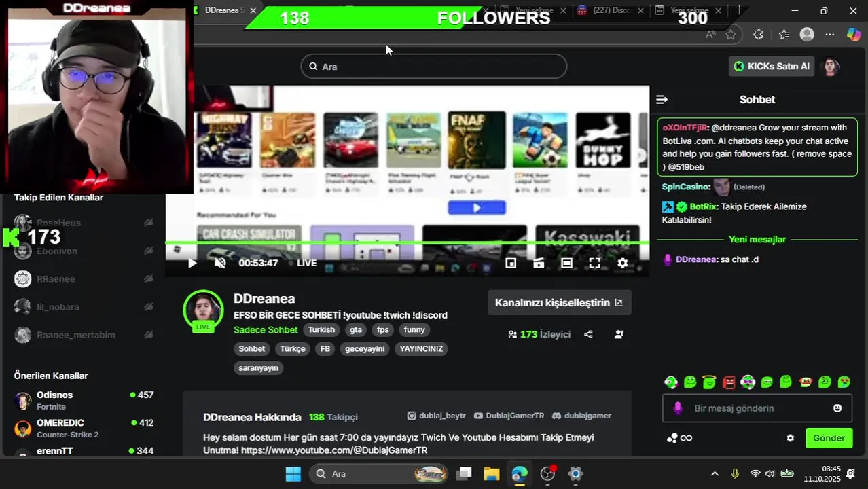Open the browser profile icon
This screenshot has width=868, height=489.
coord(807,34)
